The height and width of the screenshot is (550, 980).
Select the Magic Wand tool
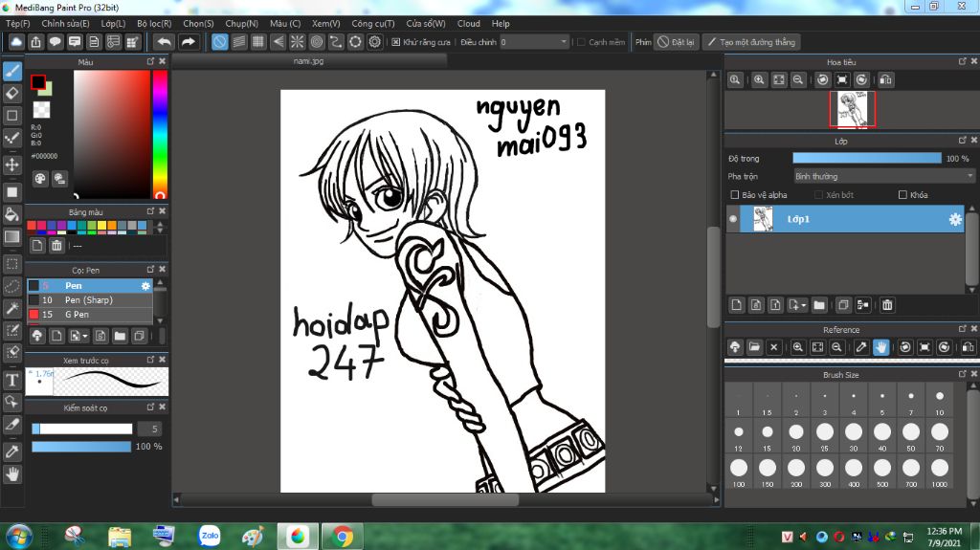click(12, 308)
